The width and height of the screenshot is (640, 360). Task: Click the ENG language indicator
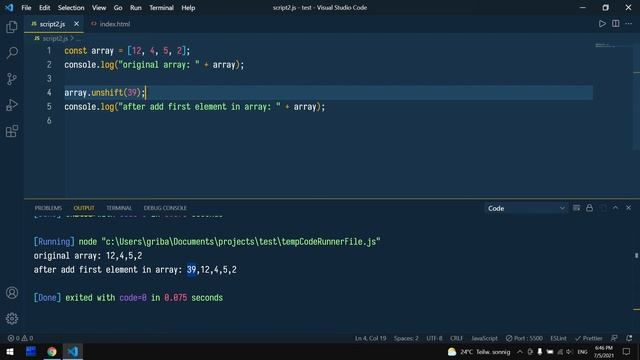pos(582,352)
